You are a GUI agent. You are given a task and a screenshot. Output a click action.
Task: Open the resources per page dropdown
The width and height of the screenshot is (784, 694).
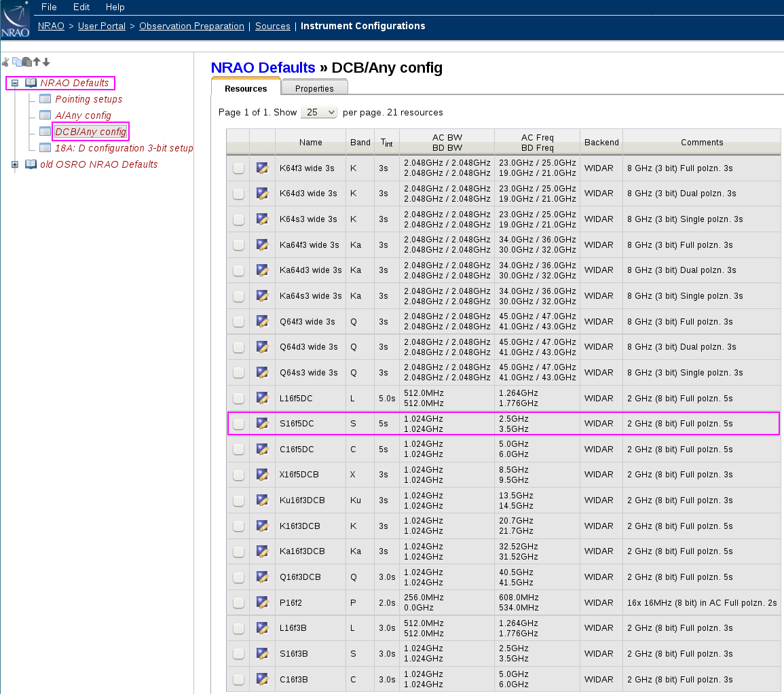coord(318,112)
